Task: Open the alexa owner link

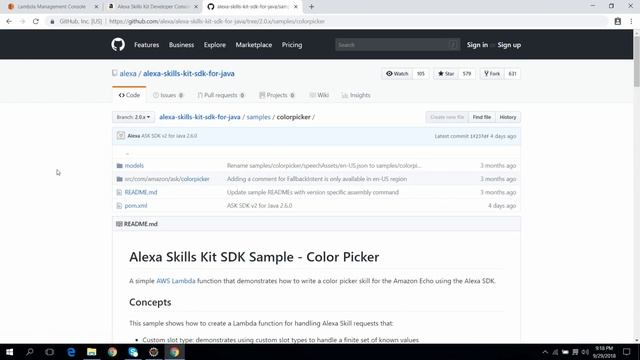Action: (128, 73)
